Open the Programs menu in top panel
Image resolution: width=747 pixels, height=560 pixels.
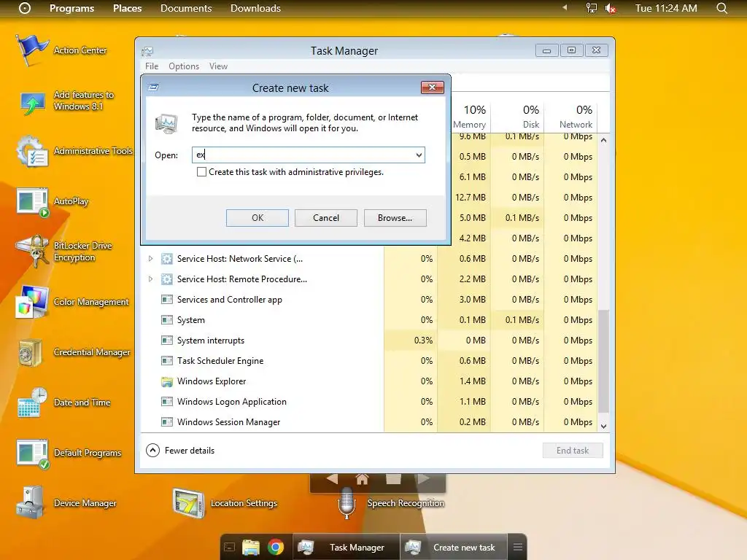click(72, 8)
